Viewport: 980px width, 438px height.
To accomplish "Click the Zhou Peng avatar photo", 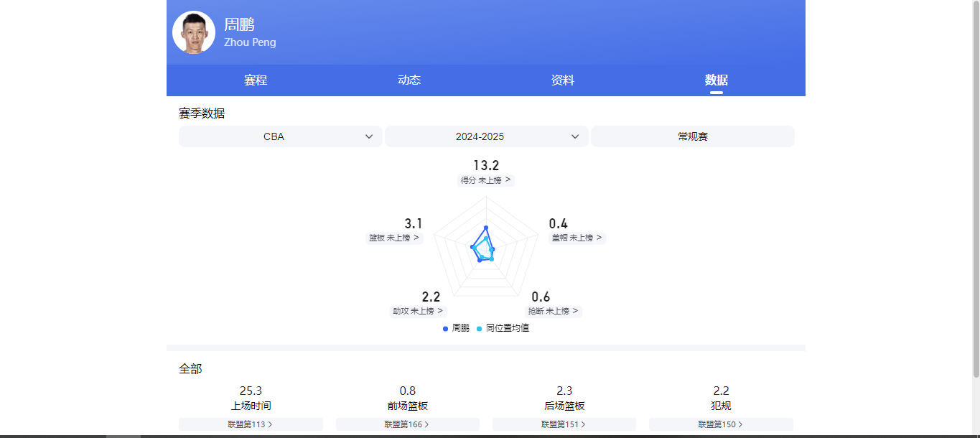I will pos(192,32).
